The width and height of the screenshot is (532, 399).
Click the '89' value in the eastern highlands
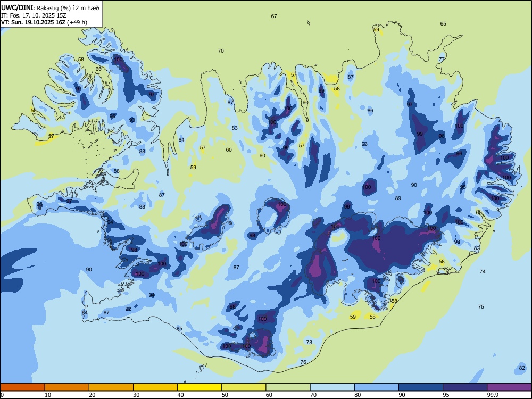coord(398,198)
